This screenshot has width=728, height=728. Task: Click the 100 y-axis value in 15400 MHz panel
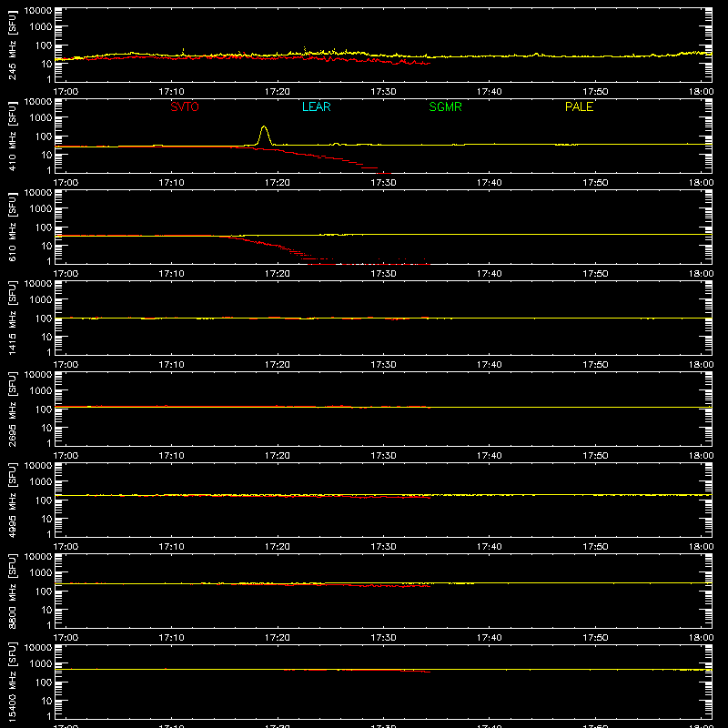(x=44, y=682)
